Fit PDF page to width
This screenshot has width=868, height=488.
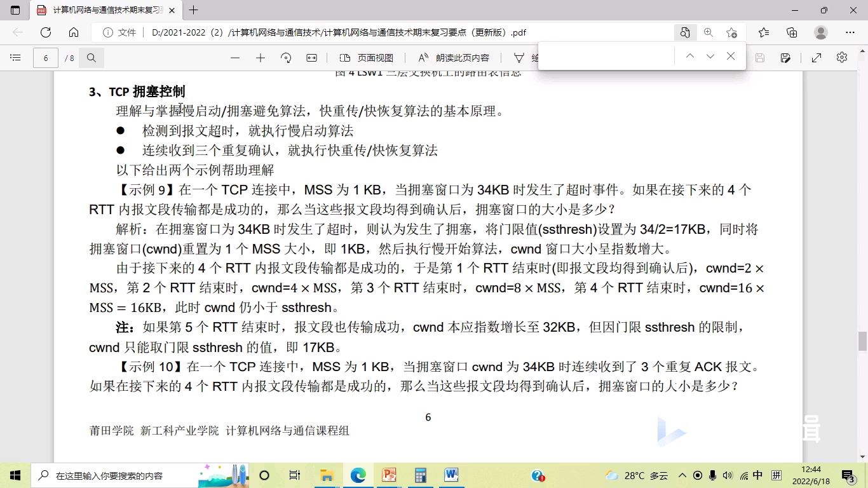[x=311, y=58]
